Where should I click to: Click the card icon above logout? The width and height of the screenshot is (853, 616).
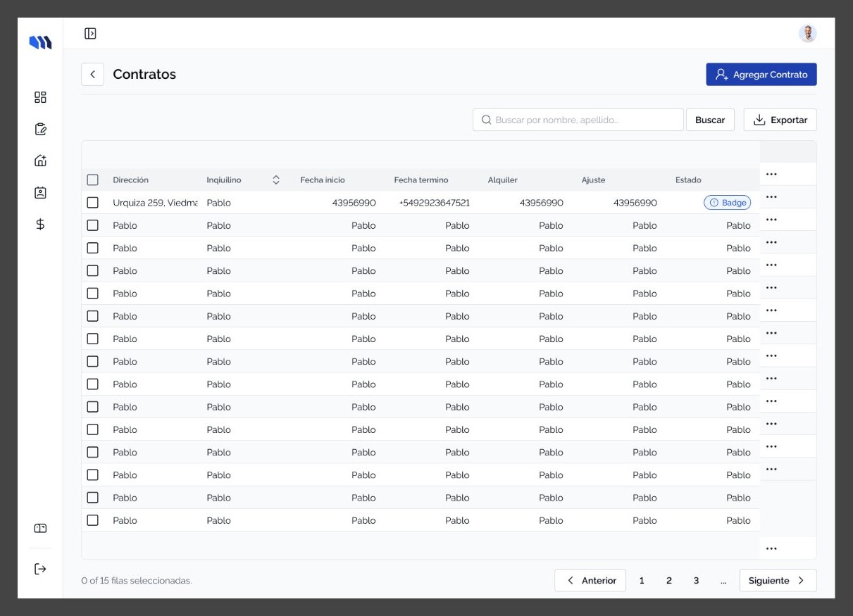(x=40, y=528)
